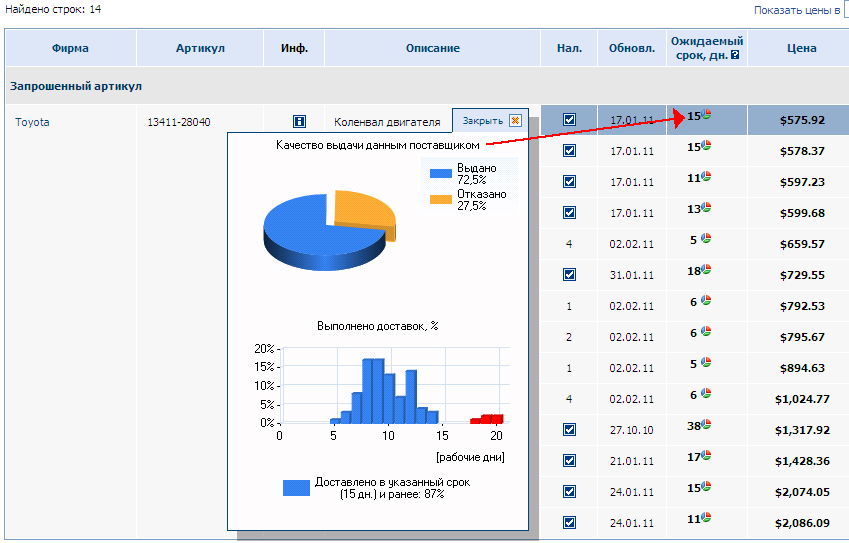This screenshot has height=543, width=849.
Task: Toggle availability checkbox in $597.23 row
Action: (569, 181)
